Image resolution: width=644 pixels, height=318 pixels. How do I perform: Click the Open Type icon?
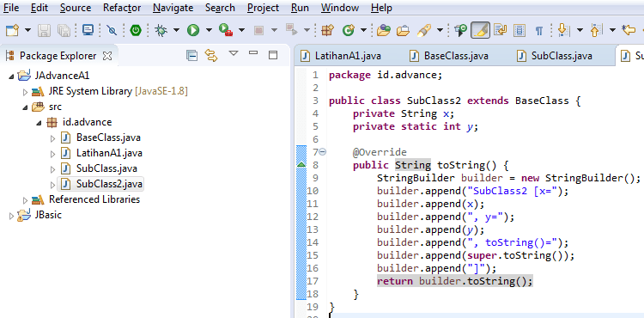383,30
